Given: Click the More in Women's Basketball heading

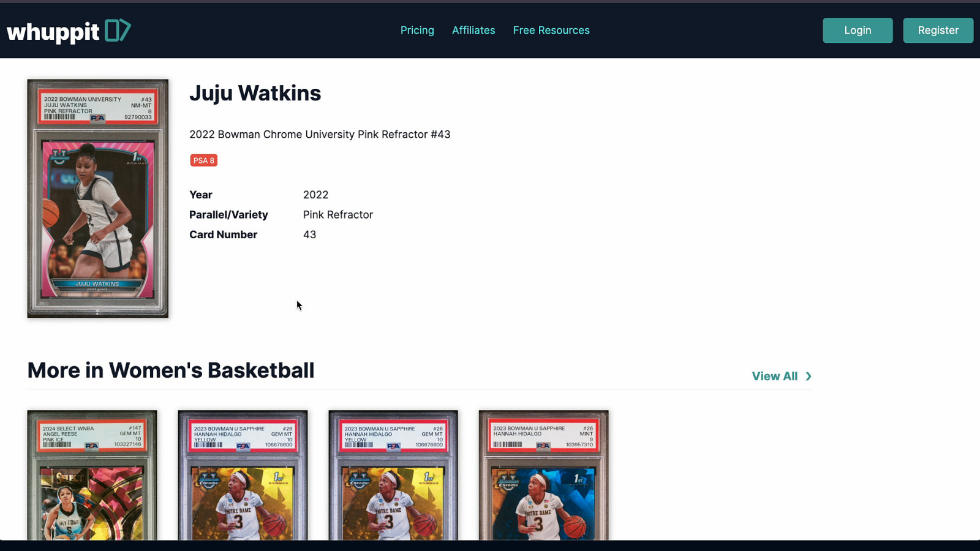Looking at the screenshot, I should 171,370.
